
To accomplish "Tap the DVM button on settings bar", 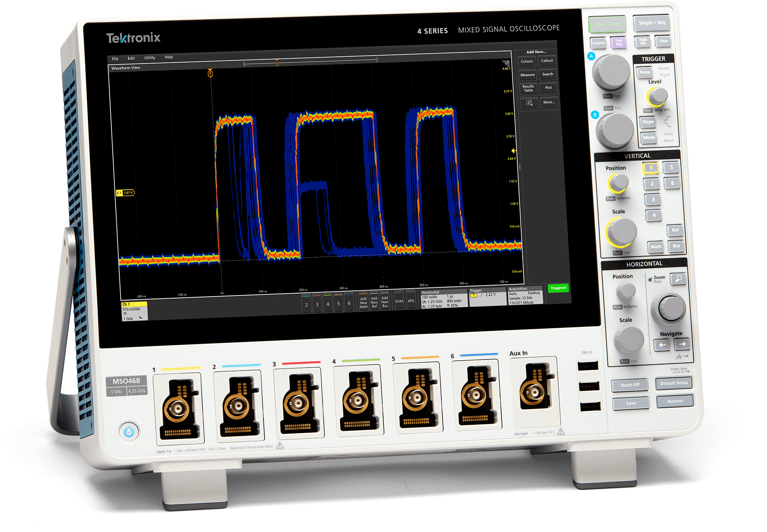I will click(399, 301).
